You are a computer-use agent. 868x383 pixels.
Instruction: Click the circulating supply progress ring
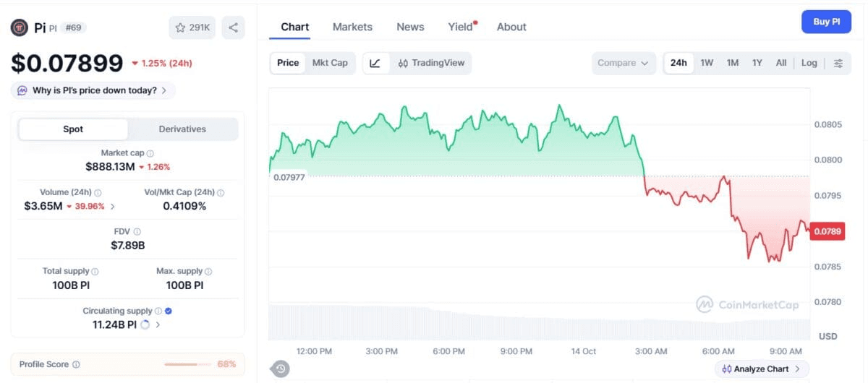point(145,324)
